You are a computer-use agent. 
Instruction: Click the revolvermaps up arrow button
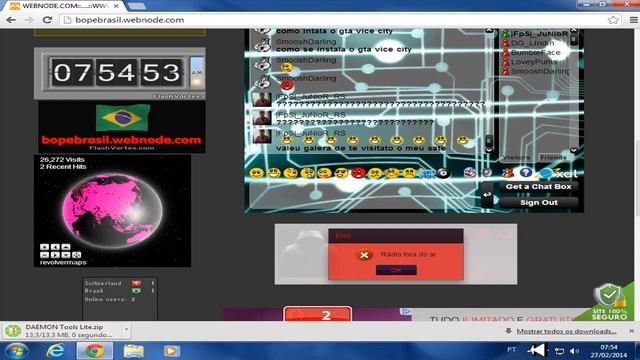coord(66,247)
